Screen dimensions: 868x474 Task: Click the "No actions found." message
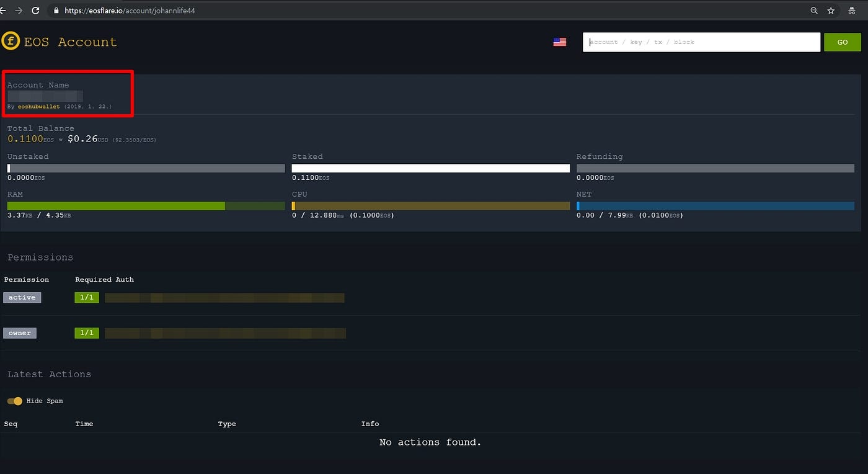tap(430, 442)
